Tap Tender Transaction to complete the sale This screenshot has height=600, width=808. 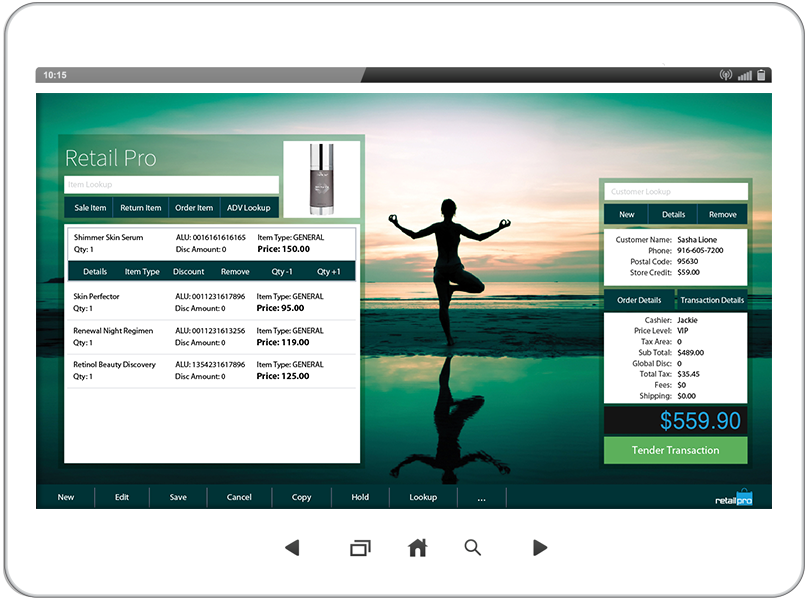[x=675, y=450]
